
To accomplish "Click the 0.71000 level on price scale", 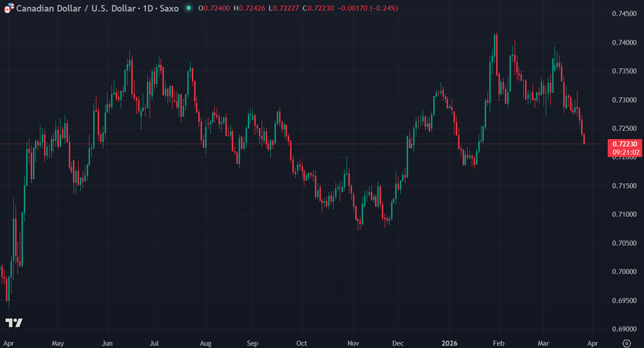I will [x=625, y=215].
